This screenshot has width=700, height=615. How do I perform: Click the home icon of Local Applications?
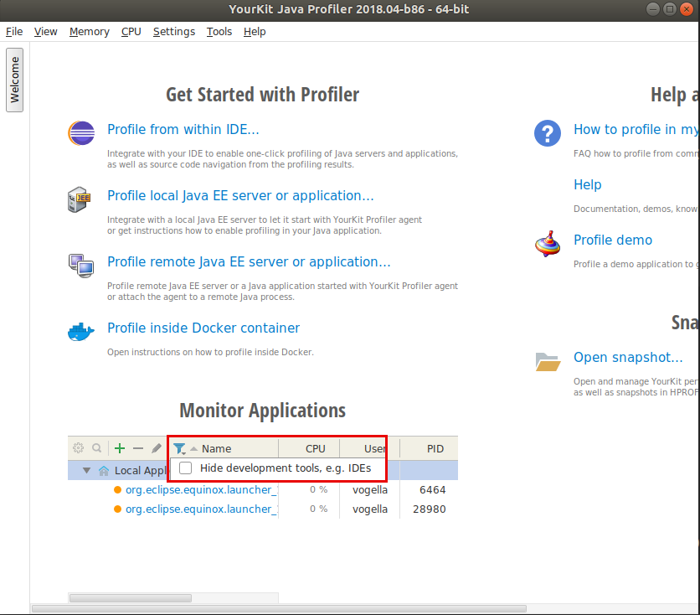click(x=104, y=470)
